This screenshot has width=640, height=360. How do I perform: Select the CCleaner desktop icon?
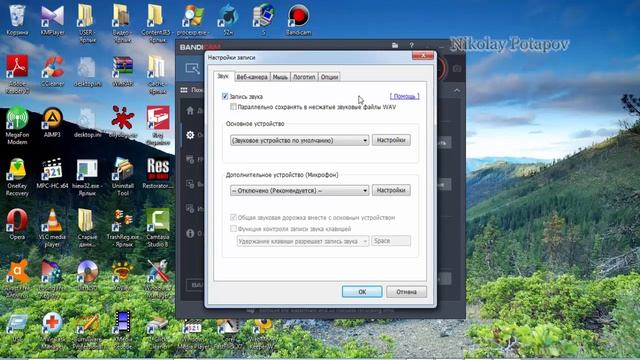53,72
